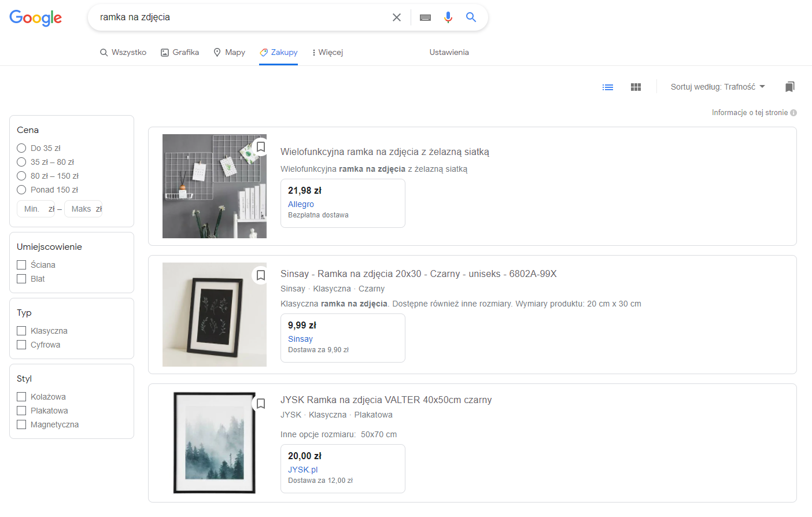Switch to grid view icon

click(x=636, y=87)
